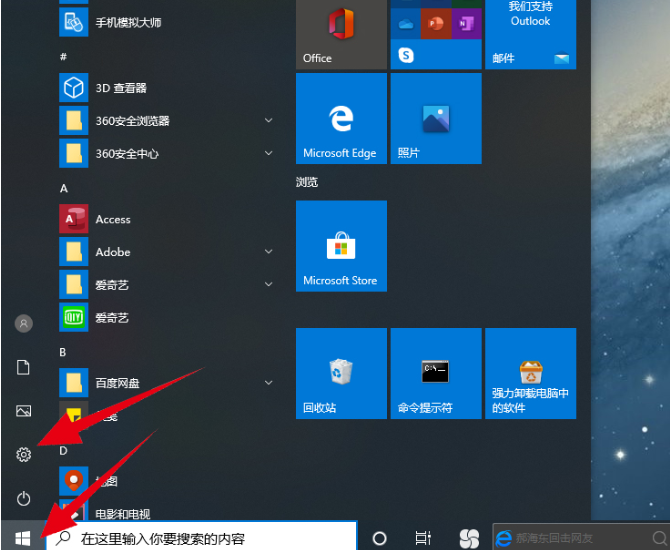
Task: Open the OneNote mini tile
Action: (x=467, y=24)
